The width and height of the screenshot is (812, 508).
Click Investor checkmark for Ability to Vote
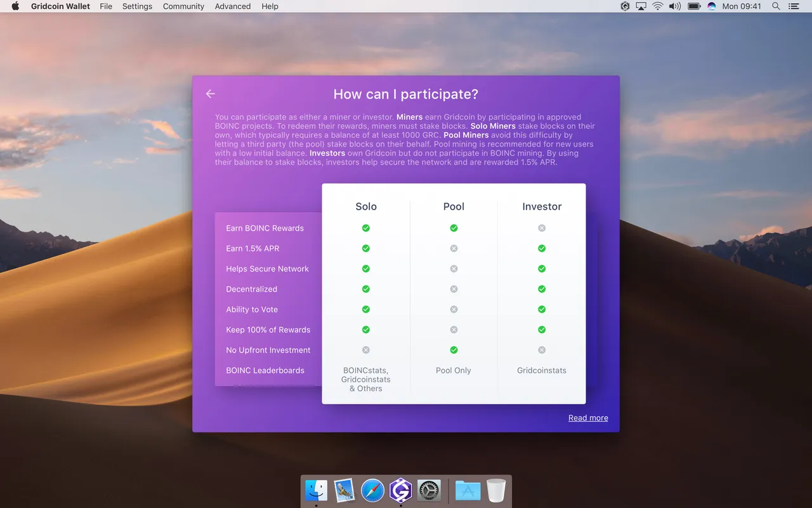(x=542, y=309)
